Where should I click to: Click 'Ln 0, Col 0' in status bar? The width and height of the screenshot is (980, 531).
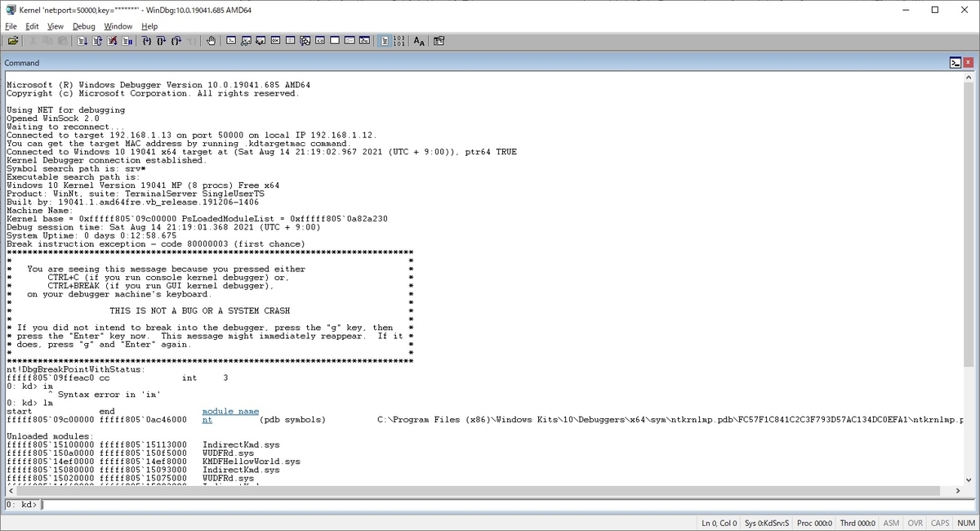coord(719,523)
